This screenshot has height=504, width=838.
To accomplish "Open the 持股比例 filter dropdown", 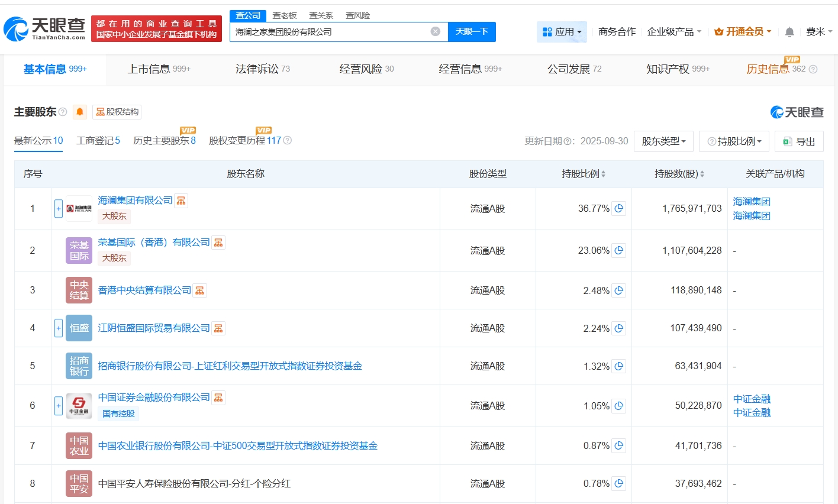I will pyautogui.click(x=734, y=141).
